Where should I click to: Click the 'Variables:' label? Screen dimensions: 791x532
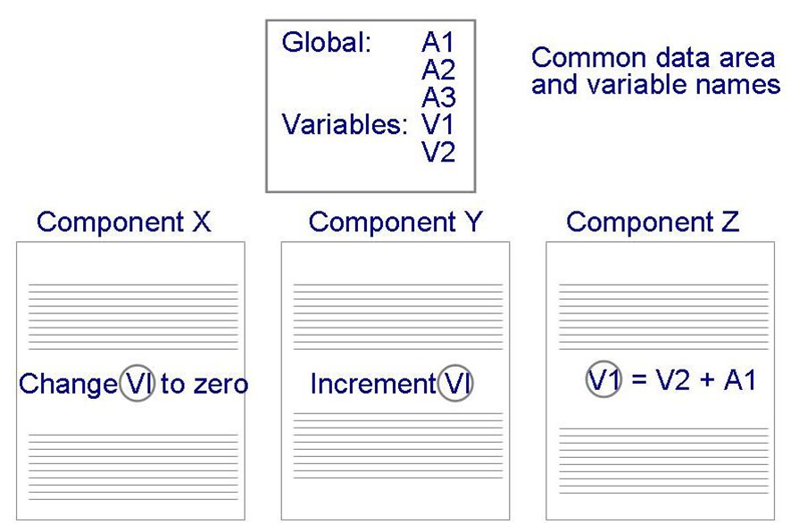point(345,125)
